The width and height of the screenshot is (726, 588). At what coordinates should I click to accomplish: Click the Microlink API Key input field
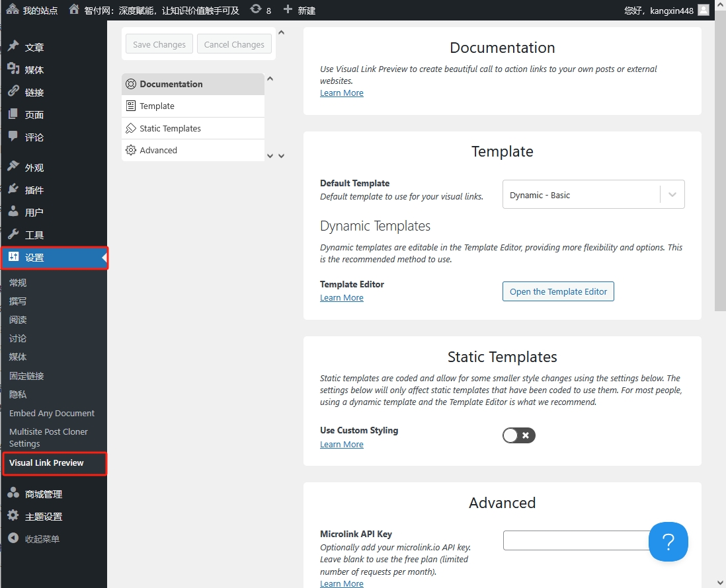[x=576, y=540]
